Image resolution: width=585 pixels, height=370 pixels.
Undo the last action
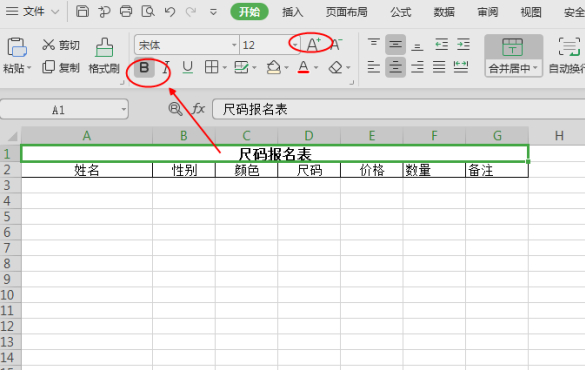click(170, 12)
